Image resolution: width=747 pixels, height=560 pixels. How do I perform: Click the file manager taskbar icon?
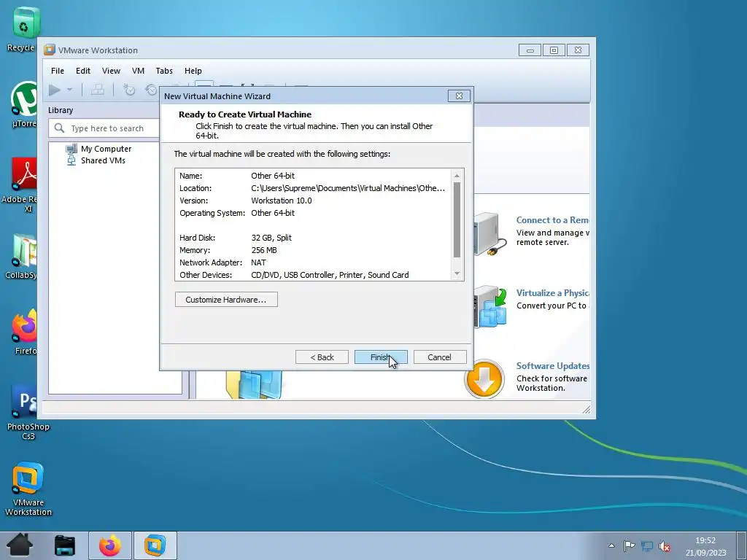pos(65,545)
